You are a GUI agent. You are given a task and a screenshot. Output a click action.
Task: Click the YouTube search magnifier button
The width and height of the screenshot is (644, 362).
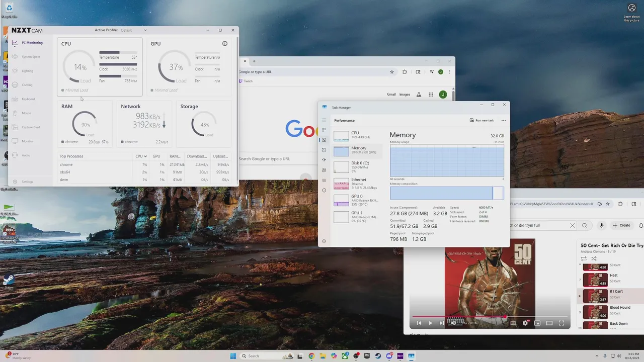click(585, 226)
